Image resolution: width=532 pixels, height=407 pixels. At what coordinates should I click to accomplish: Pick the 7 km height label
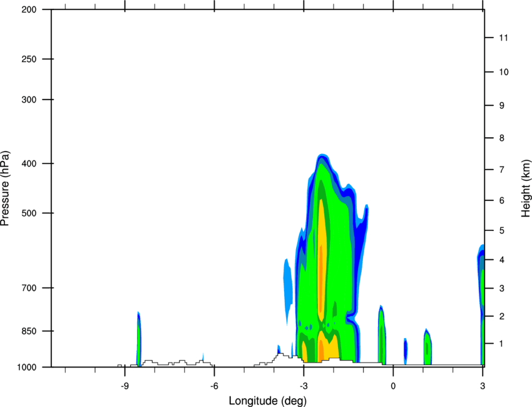502,170
